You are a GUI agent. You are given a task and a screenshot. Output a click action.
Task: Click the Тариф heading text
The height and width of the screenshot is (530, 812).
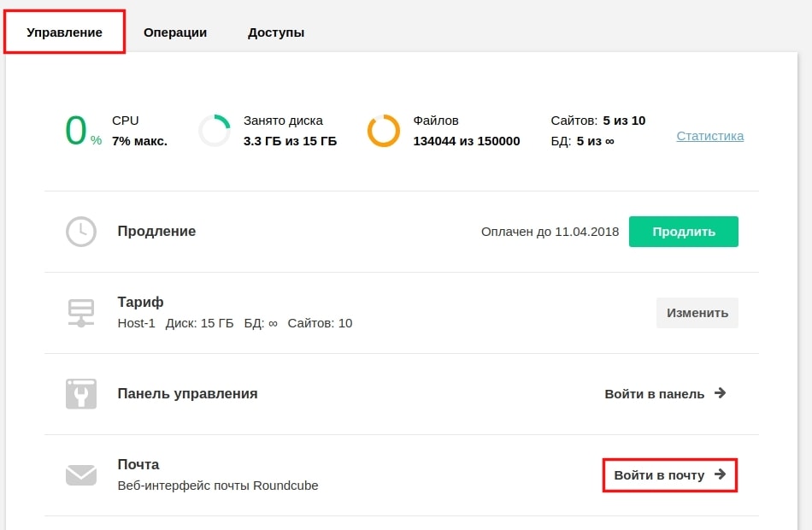(140, 302)
